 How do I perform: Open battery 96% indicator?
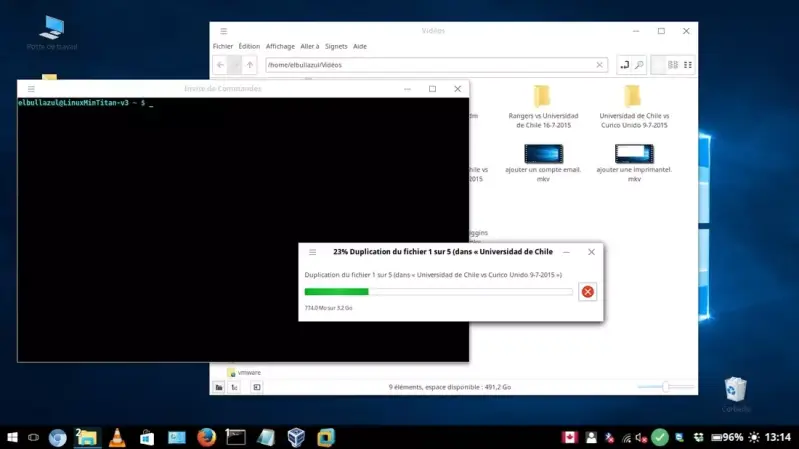pyautogui.click(x=727, y=437)
